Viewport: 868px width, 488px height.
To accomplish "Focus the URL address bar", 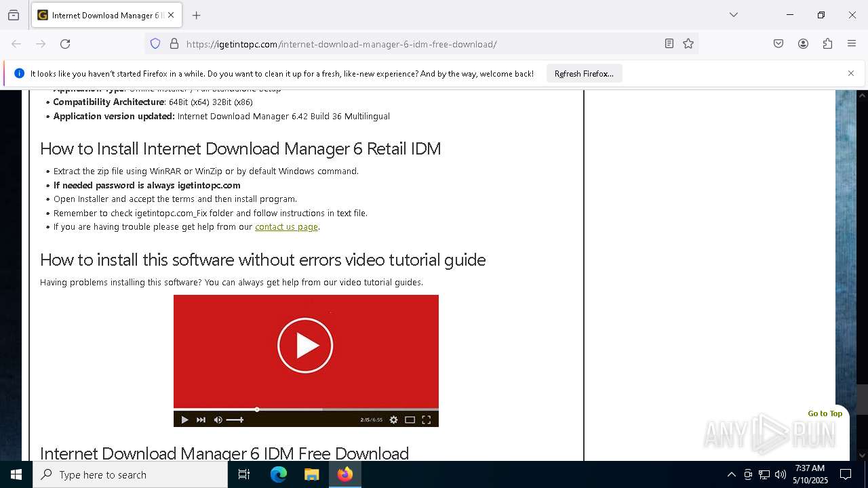I will click(x=420, y=44).
